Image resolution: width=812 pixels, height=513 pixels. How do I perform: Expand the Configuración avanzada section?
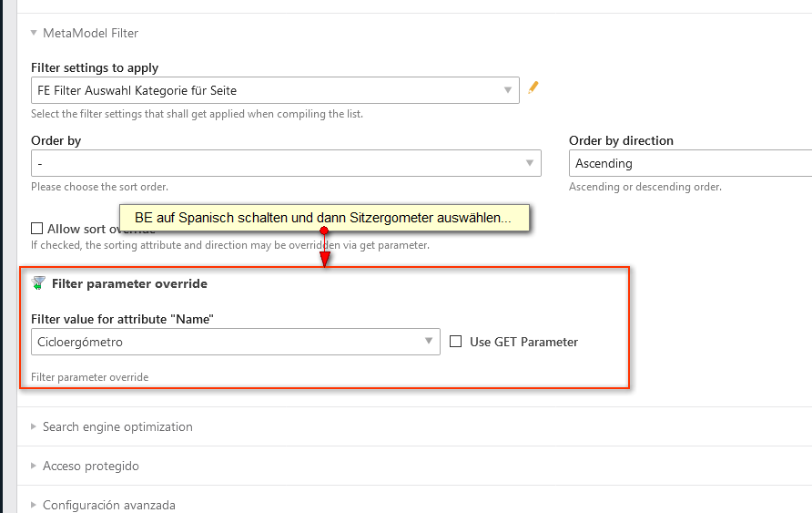point(108,505)
